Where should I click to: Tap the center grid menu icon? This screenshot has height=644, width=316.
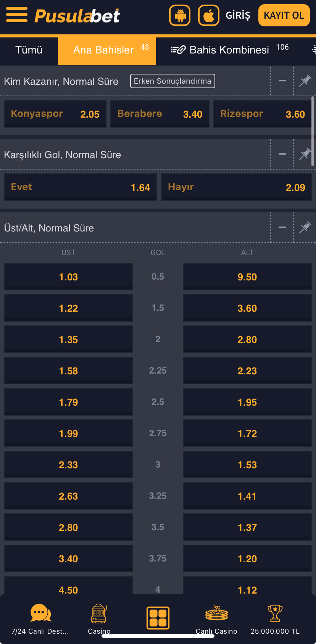click(158, 618)
